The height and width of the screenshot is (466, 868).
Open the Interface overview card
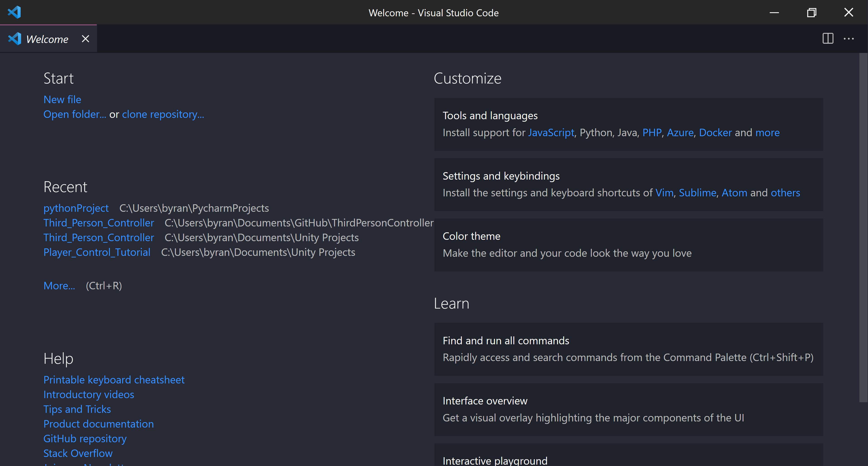[x=628, y=409]
